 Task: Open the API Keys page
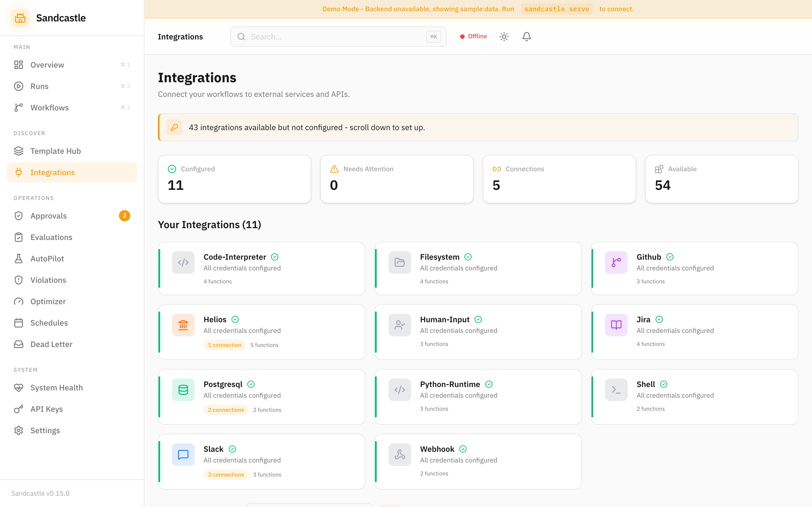[x=46, y=409]
